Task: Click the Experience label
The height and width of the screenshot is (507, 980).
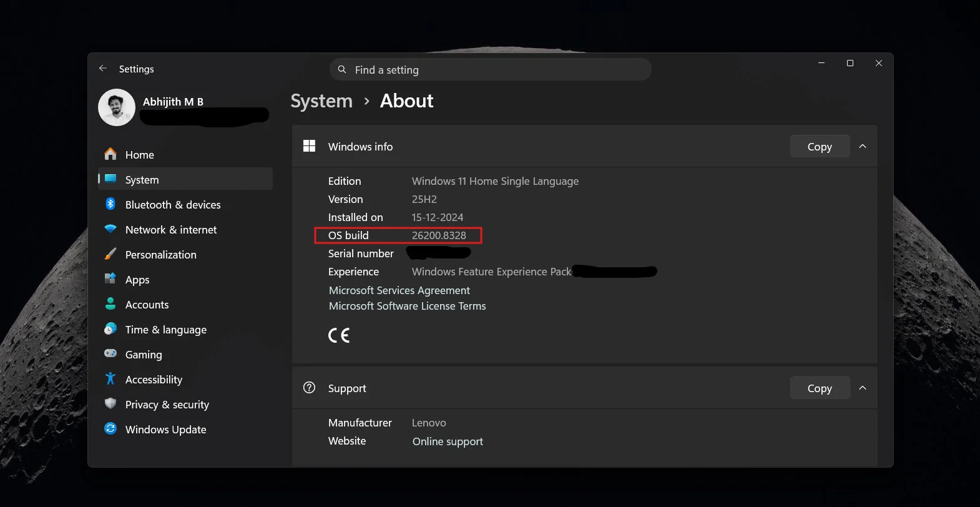Action: click(353, 272)
